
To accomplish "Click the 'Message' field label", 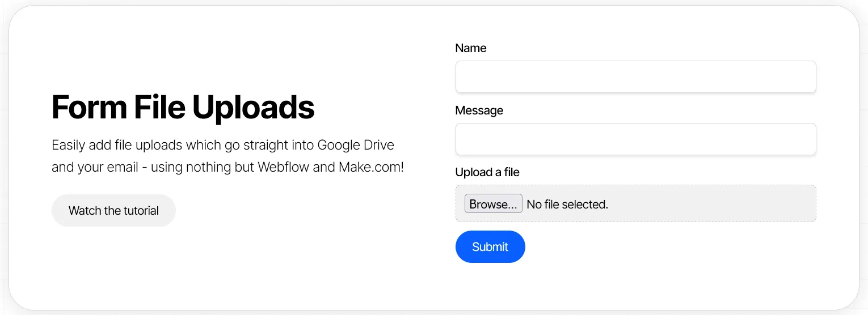I will (479, 110).
